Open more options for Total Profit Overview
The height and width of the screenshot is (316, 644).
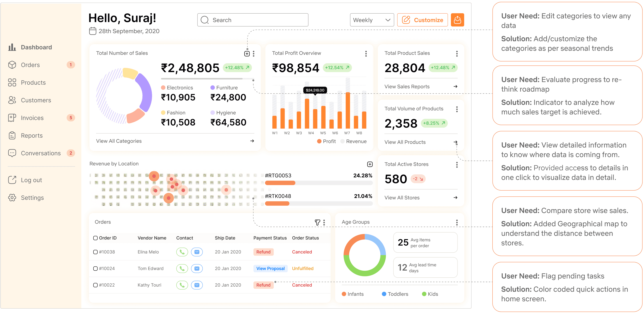pos(366,54)
